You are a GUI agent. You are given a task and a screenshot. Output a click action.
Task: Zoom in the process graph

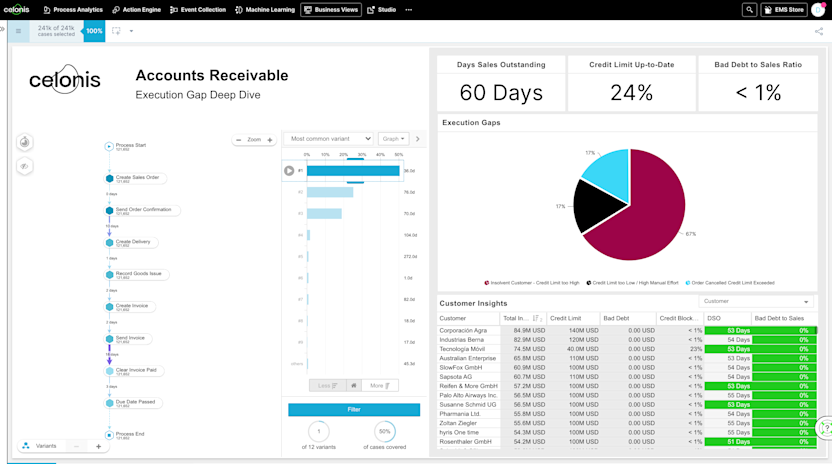pos(270,140)
